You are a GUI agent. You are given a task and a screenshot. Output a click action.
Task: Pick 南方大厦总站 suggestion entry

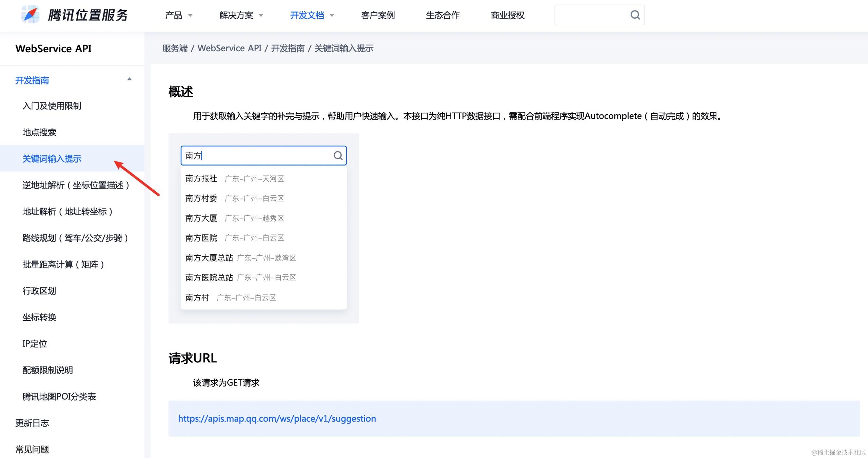pos(209,258)
